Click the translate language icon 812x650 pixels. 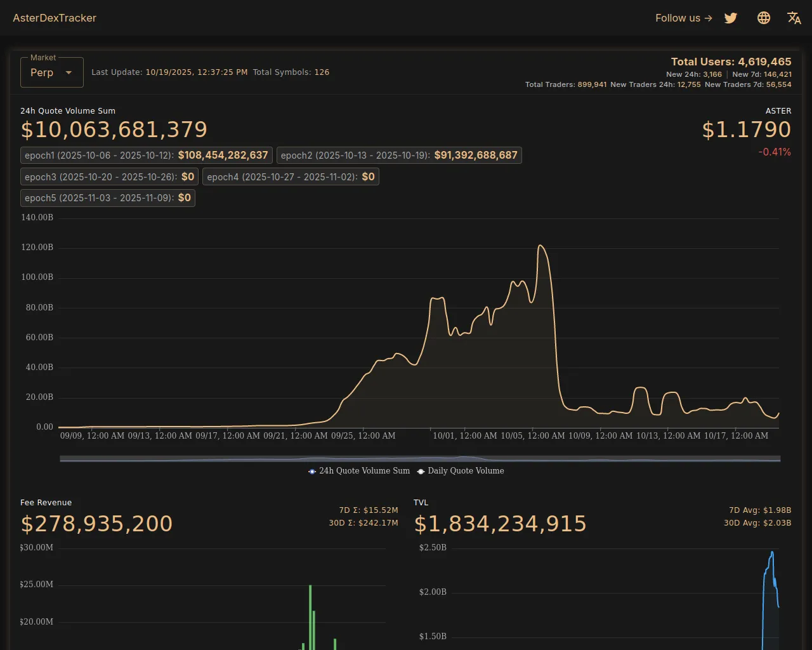tap(794, 18)
